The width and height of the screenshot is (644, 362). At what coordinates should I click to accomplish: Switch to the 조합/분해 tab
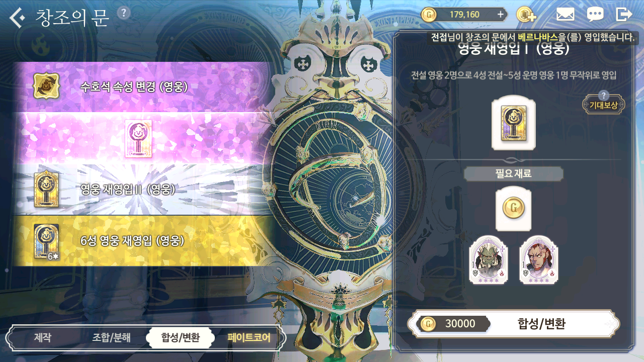click(112, 337)
